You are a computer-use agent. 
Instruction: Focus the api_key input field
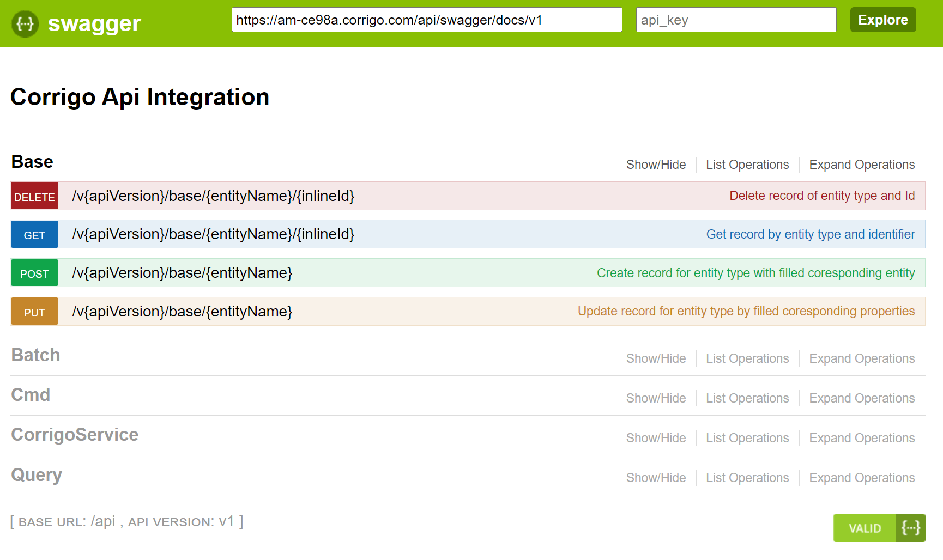736,20
